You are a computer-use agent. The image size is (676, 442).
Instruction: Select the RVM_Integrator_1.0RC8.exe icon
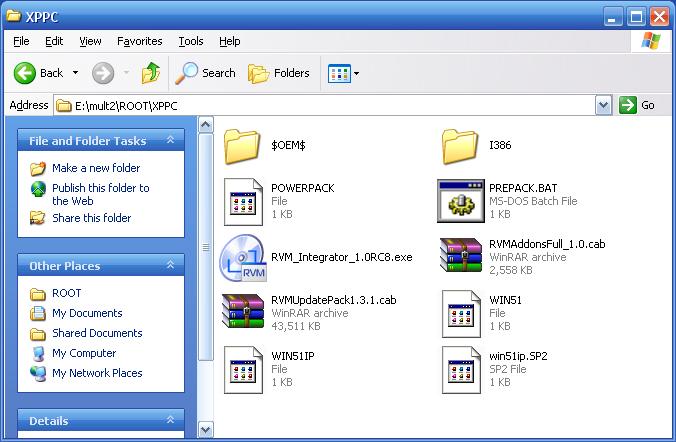(x=243, y=257)
